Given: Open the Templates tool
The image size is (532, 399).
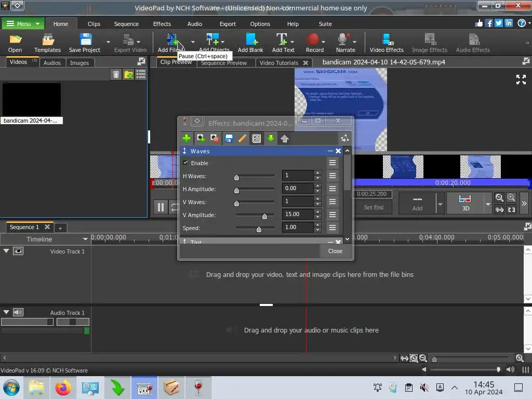Looking at the screenshot, I should coord(47,43).
